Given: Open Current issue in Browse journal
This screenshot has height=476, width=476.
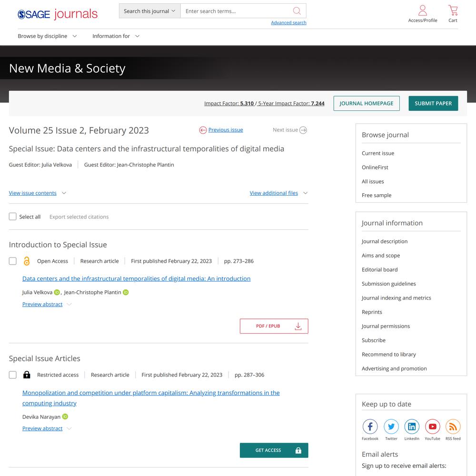Looking at the screenshot, I should click(x=377, y=153).
